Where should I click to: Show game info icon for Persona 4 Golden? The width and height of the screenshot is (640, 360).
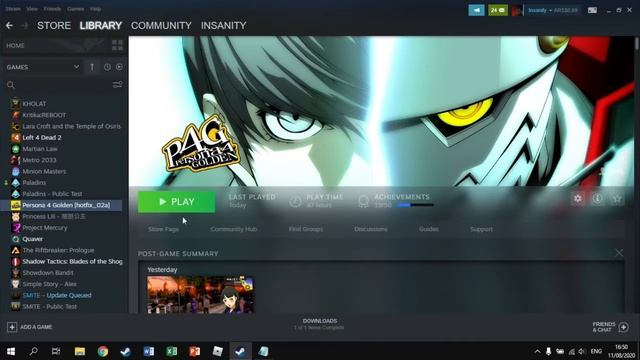coord(597,199)
